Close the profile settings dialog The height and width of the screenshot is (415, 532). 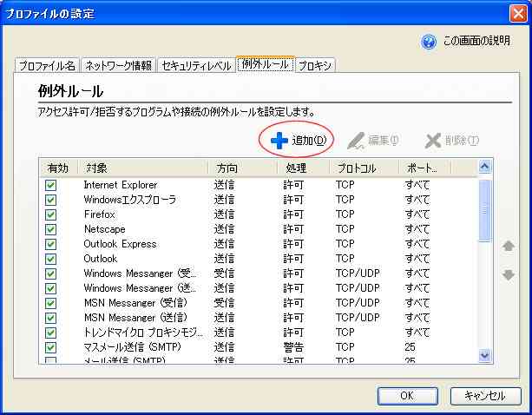click(x=518, y=14)
